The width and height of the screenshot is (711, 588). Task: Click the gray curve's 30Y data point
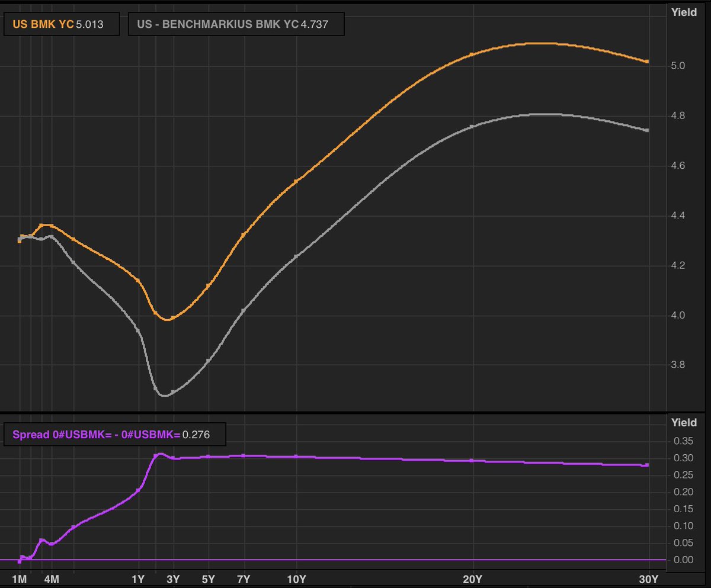tap(647, 130)
